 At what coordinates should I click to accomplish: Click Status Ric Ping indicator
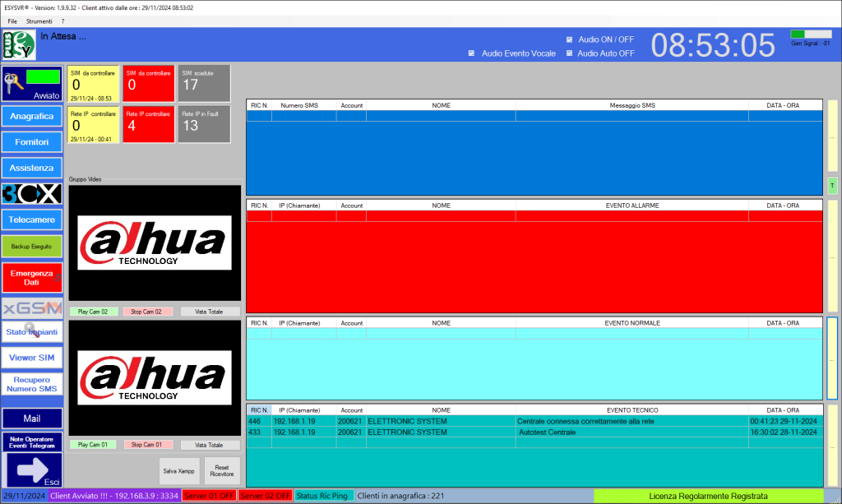pos(322,496)
